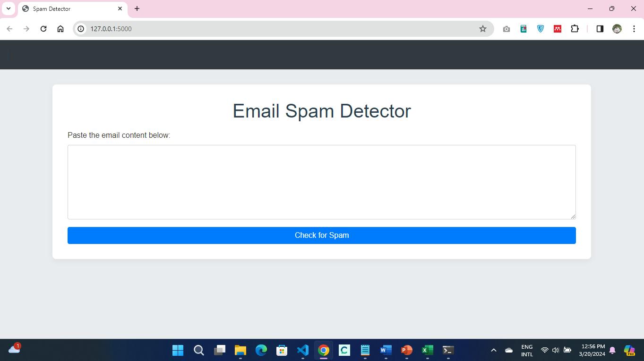Bookmark this page with the star icon

pos(482,29)
